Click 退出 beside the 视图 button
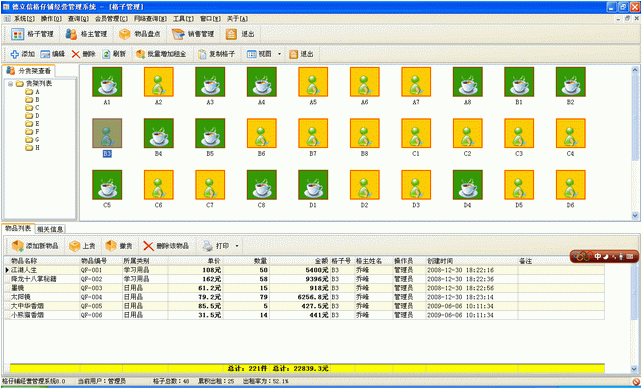This screenshot has height=389, width=642. coord(301,54)
